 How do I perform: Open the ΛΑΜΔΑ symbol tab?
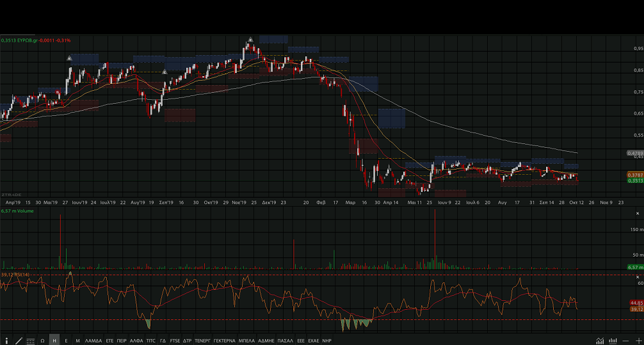click(x=93, y=341)
